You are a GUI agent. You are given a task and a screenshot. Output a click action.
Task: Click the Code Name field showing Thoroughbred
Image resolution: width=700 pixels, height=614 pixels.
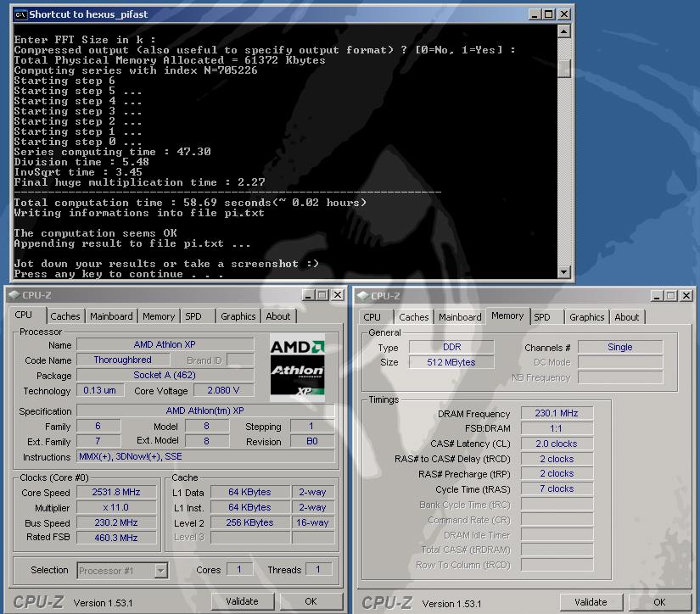tap(123, 360)
